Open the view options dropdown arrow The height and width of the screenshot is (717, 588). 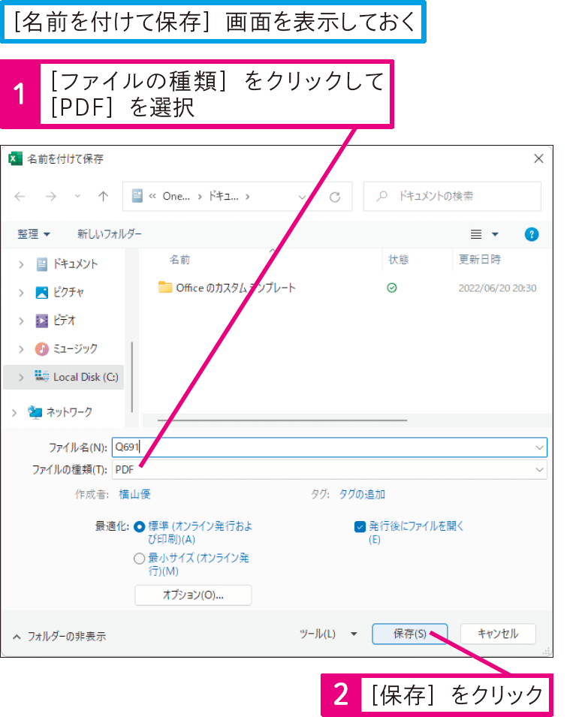tap(495, 234)
